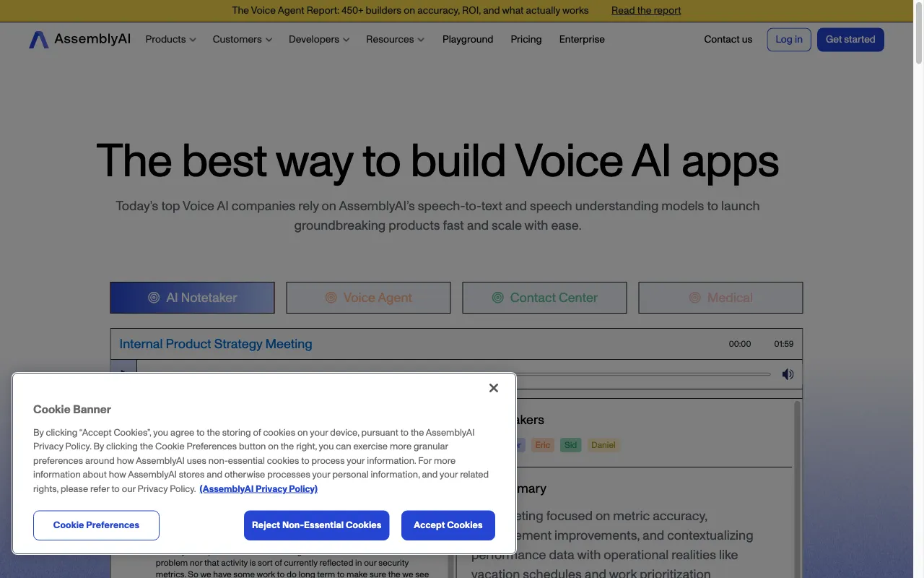Click the 01:59 duration label
Screen dimensions: 924x578
[x=784, y=344]
